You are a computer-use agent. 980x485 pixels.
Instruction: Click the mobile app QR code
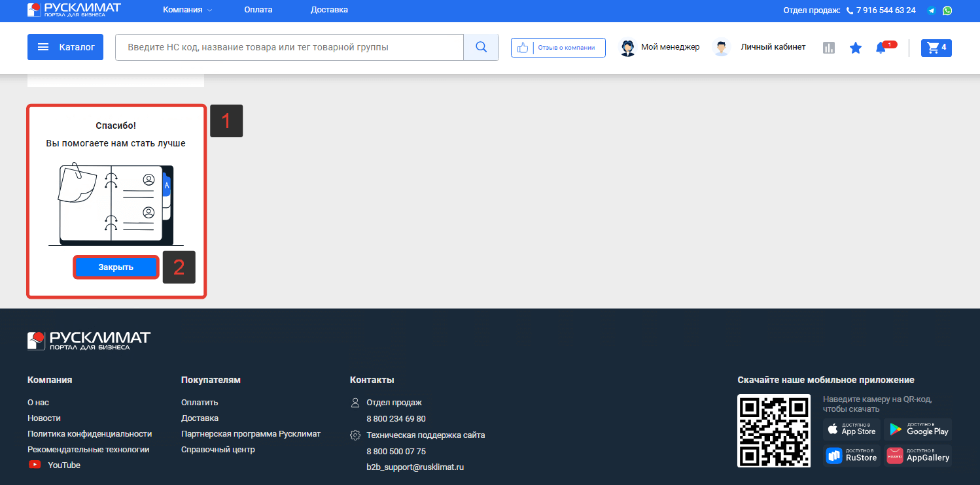pos(774,431)
